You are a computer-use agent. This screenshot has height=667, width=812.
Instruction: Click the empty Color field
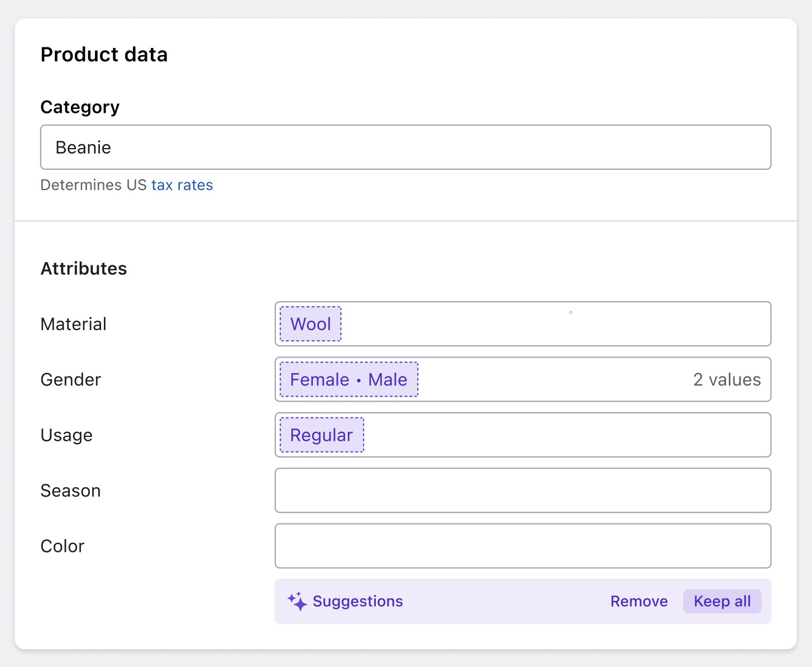pyautogui.click(x=523, y=546)
